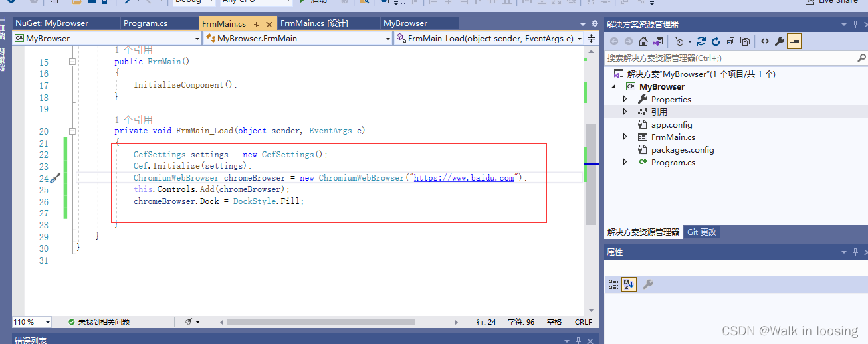Click the refresh icon in Solution Explorer
The image size is (868, 344).
(716, 41)
